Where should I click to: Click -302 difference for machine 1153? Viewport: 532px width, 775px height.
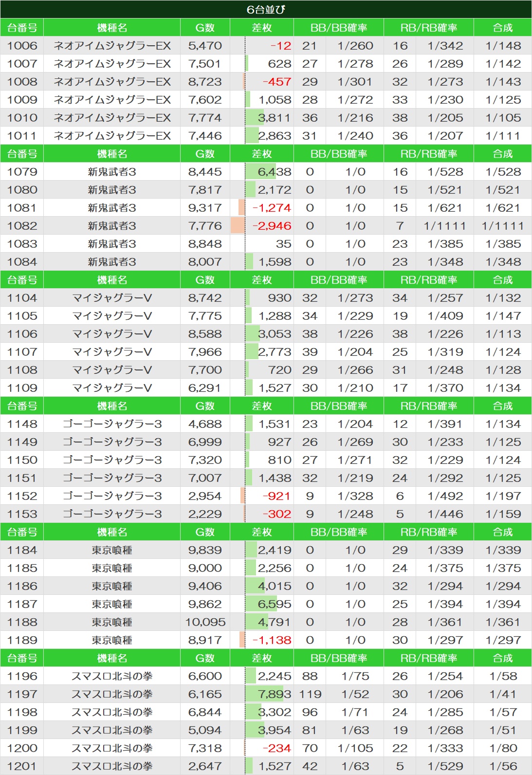coord(277,514)
